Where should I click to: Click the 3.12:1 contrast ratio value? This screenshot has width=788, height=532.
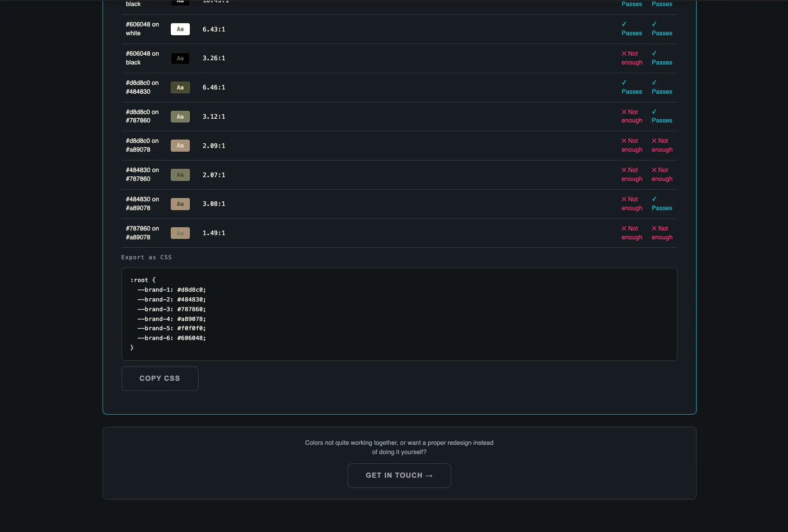tap(214, 117)
